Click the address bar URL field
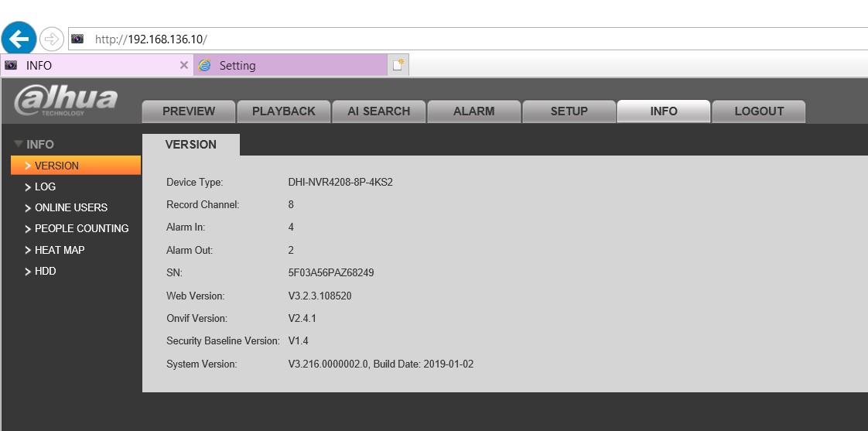The height and width of the screenshot is (431, 868). pyautogui.click(x=464, y=39)
